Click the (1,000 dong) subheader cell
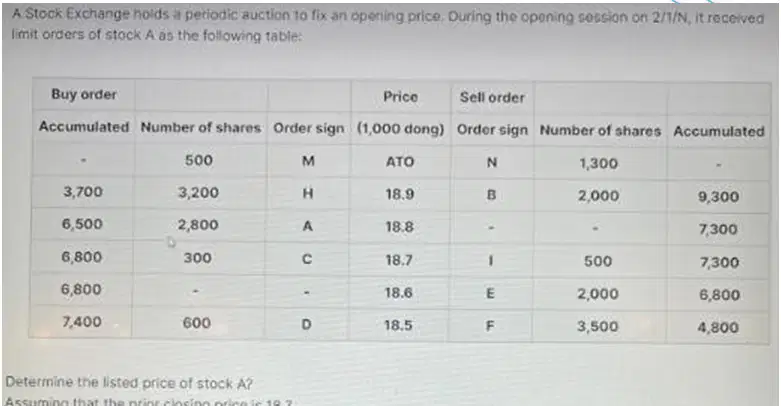This screenshot has height=406, width=781. pos(400,129)
